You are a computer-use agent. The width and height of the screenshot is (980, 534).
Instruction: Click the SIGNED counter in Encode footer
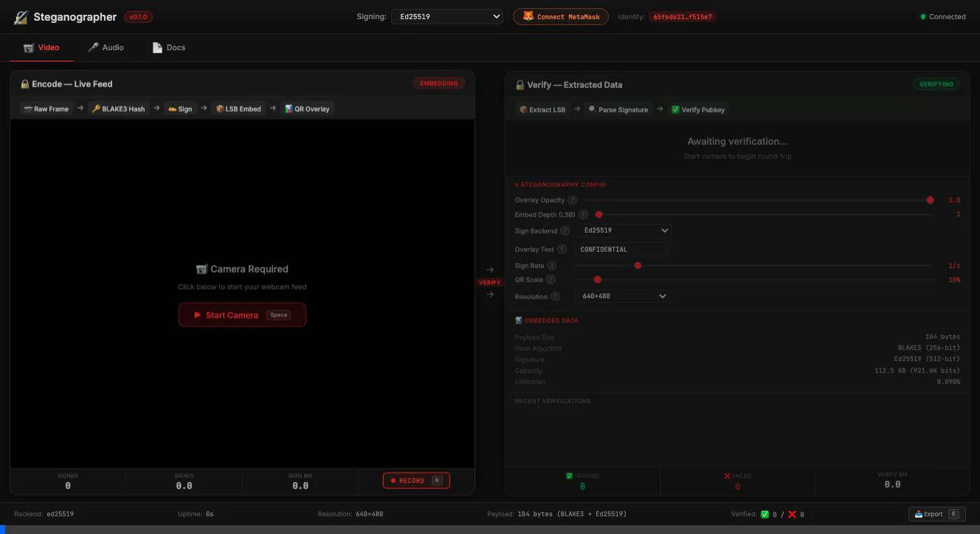68,482
